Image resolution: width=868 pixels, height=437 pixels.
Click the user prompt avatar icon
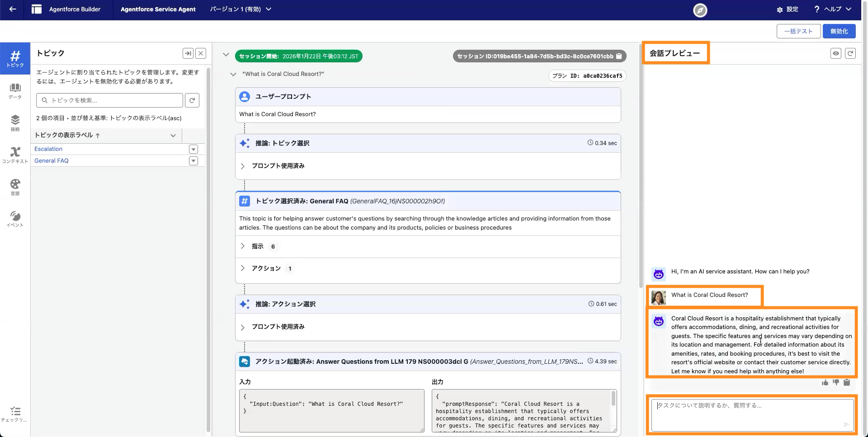(245, 97)
